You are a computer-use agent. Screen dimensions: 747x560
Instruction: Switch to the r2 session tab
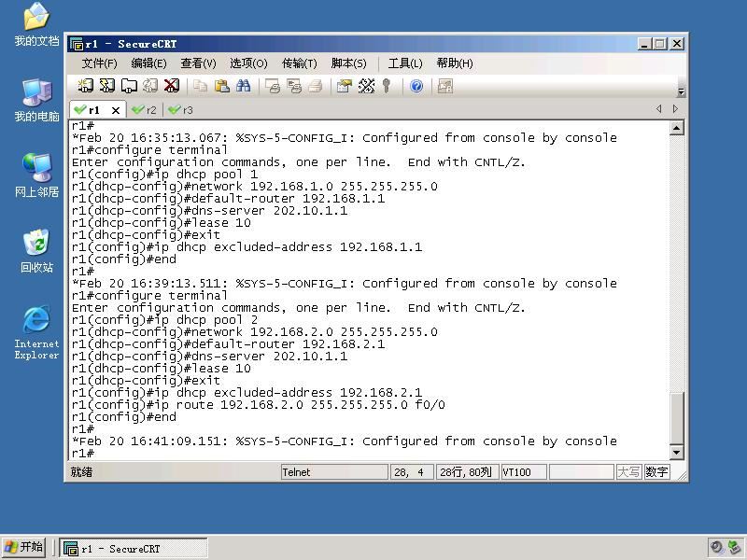(x=145, y=110)
